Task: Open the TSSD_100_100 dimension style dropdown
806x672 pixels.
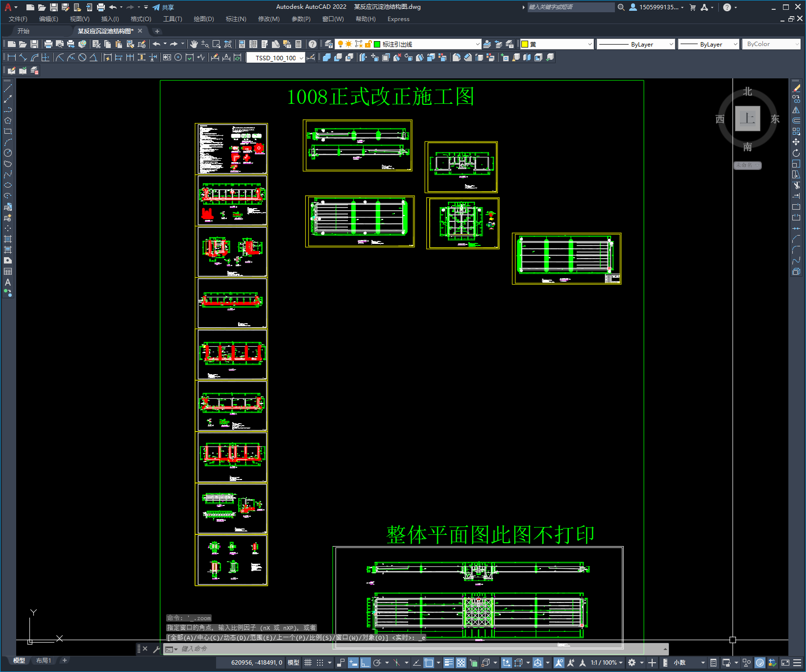Action: [x=275, y=58]
